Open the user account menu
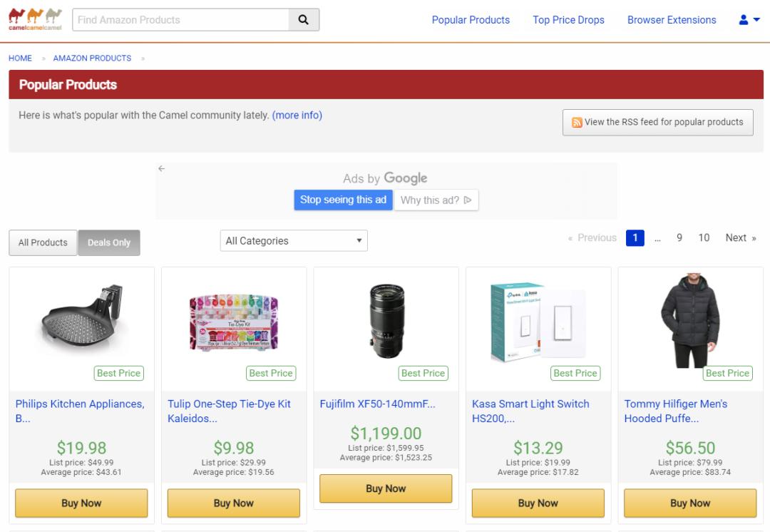Viewport: 770px width, 532px height. coord(749,20)
